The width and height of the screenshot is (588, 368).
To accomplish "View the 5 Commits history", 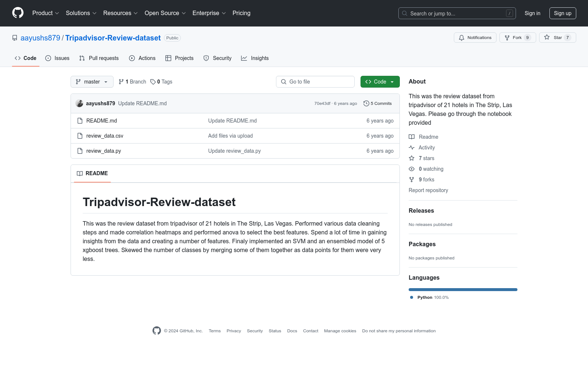I will [377, 103].
